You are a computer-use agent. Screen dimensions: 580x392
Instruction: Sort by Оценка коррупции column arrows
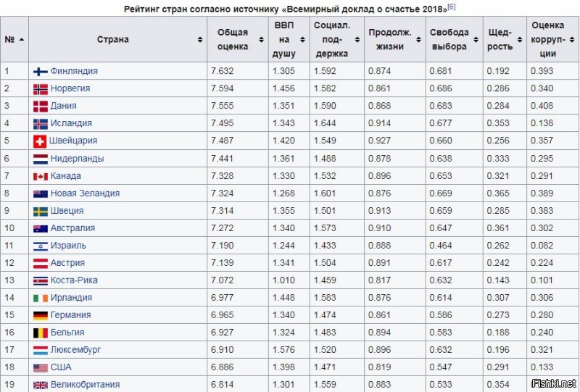tap(572, 40)
